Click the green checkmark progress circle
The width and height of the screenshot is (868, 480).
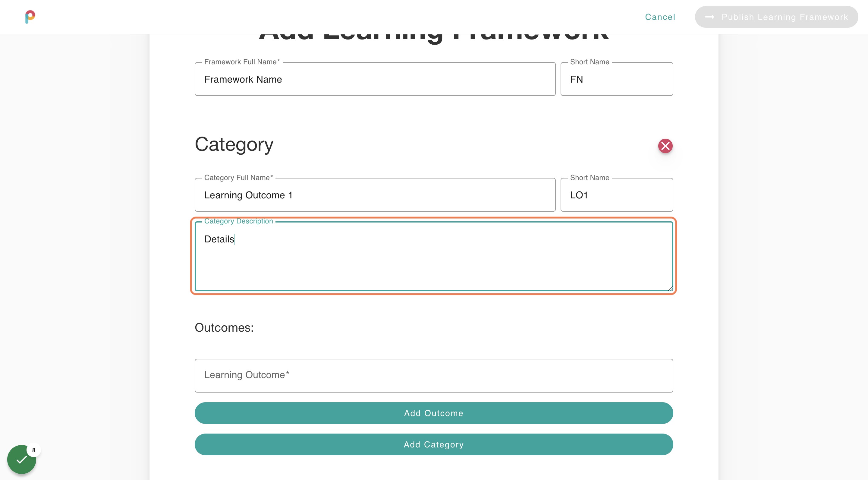coord(22,459)
